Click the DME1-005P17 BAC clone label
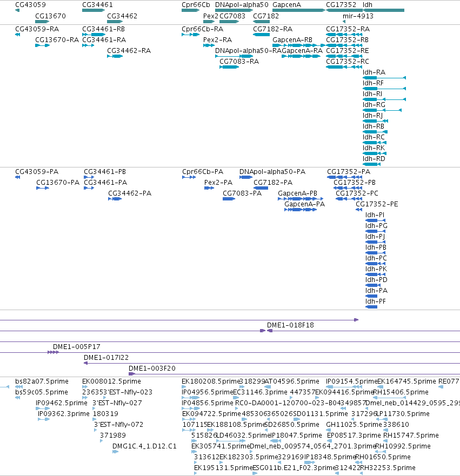The height and width of the screenshot is (476, 460). click(x=77, y=347)
